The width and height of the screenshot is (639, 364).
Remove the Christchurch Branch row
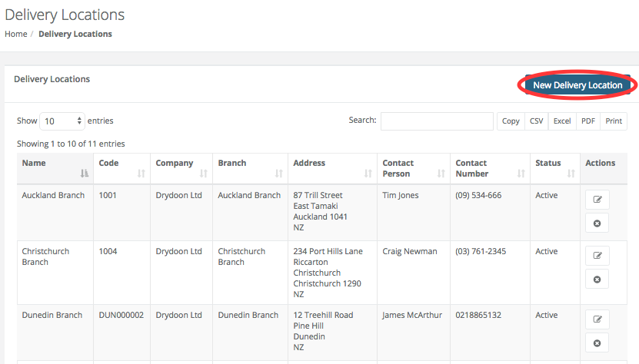coord(597,278)
